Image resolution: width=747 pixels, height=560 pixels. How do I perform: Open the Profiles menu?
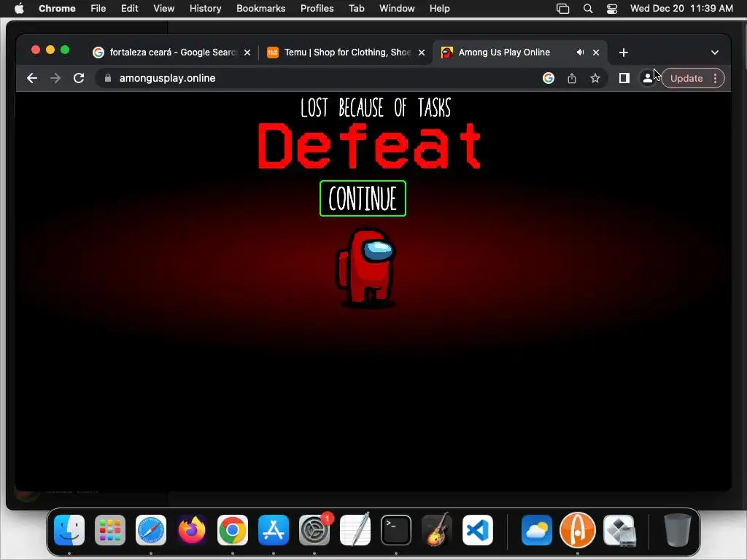coord(317,8)
